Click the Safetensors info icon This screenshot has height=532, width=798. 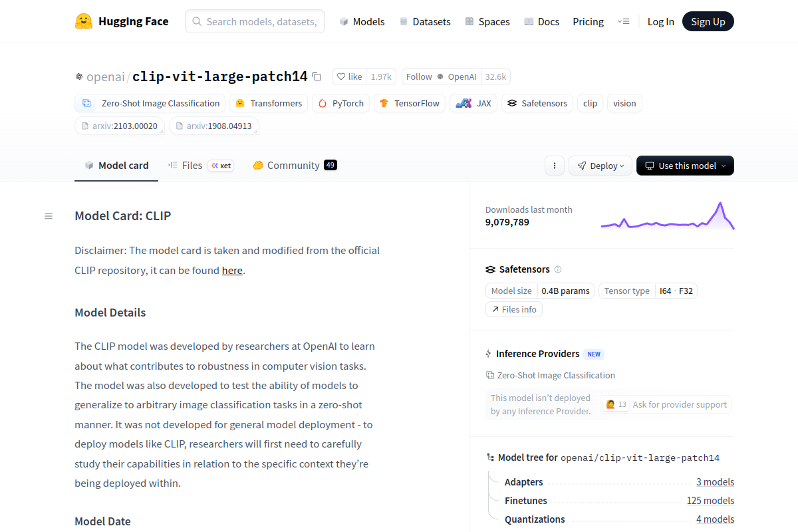[x=558, y=269]
